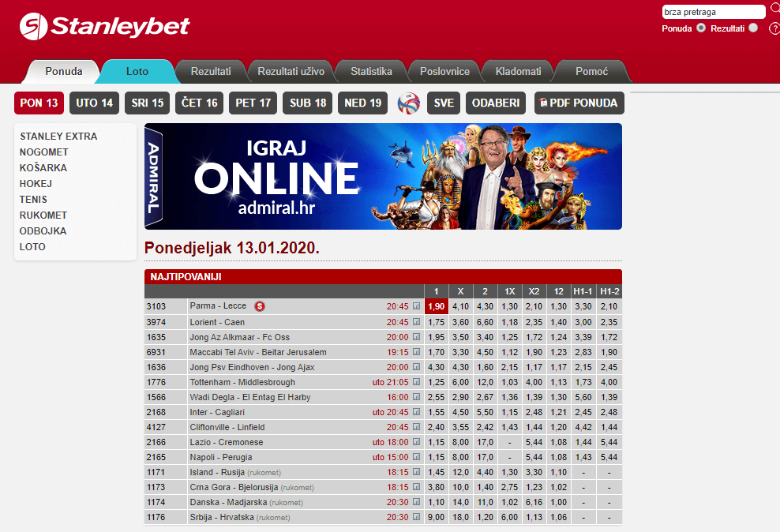Open NOGOMET in the sidebar
780x532 pixels.
coord(43,152)
